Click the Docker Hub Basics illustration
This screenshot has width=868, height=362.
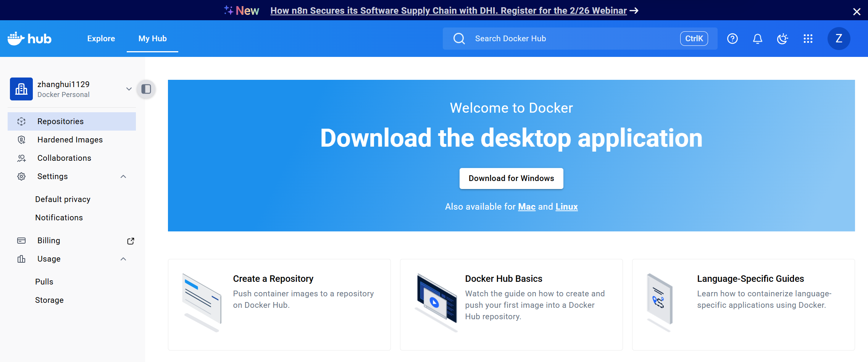436,303
